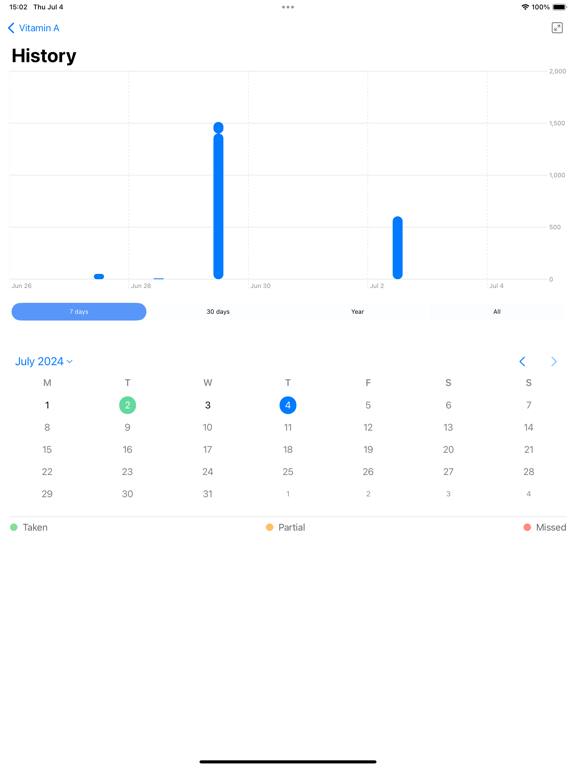Tap the home indicator bar
Viewport: 576px width, 768px height.
[x=288, y=762]
